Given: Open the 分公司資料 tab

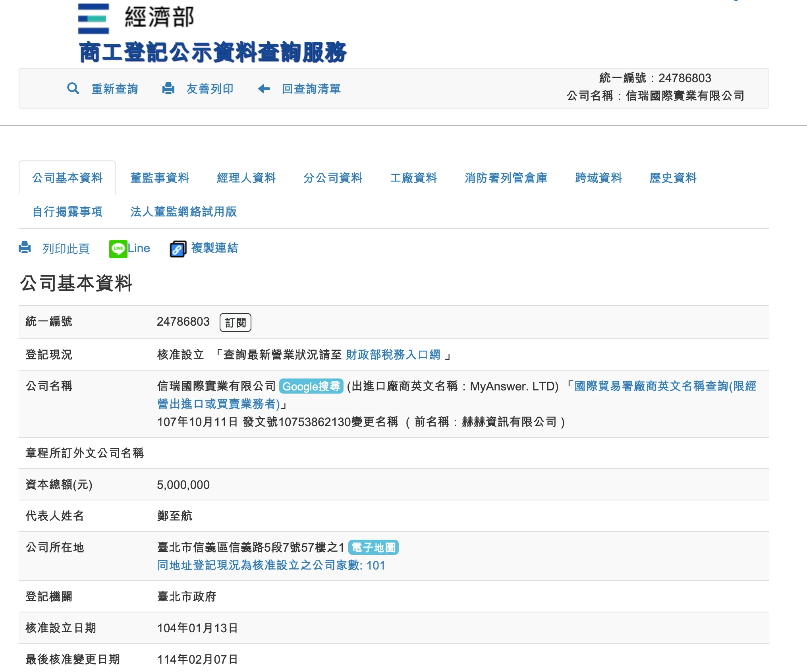Looking at the screenshot, I should tap(333, 178).
